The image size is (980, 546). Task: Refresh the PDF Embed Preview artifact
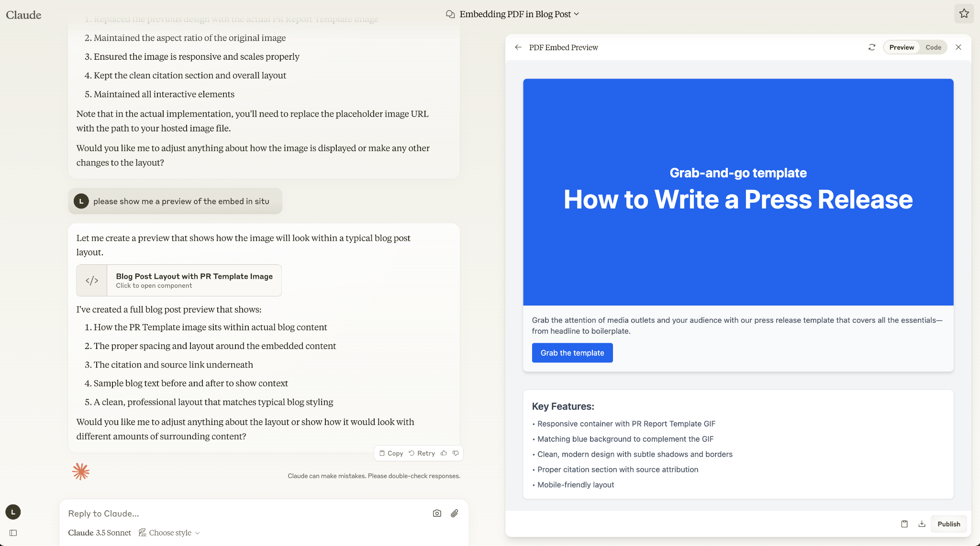872,47
